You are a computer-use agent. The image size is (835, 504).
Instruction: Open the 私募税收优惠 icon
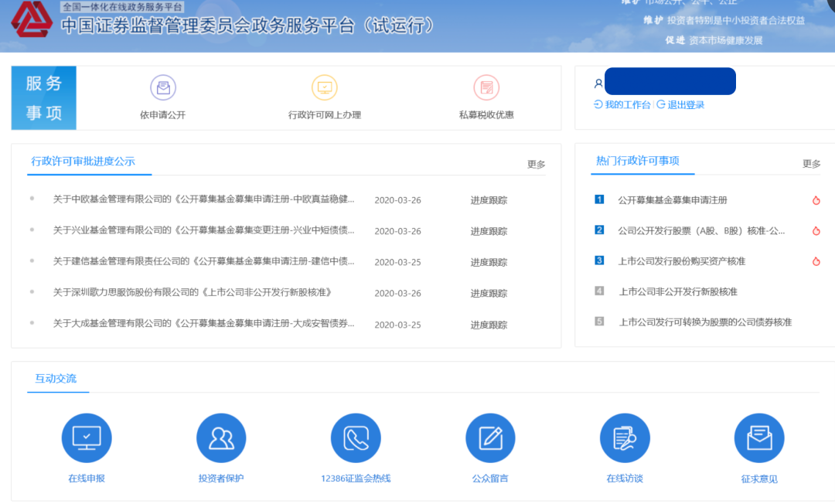pyautogui.click(x=486, y=87)
